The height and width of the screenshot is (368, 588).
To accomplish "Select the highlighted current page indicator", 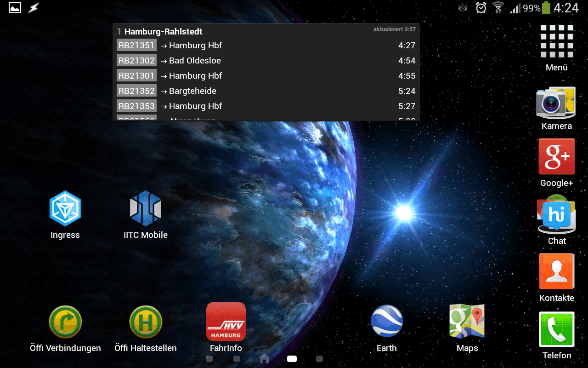I will coord(292,359).
